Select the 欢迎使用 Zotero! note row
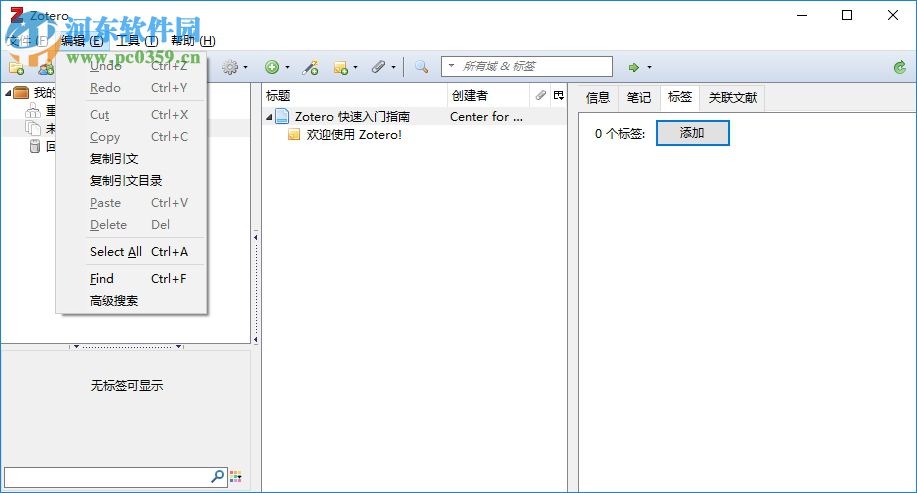917x493 pixels. 354,135
